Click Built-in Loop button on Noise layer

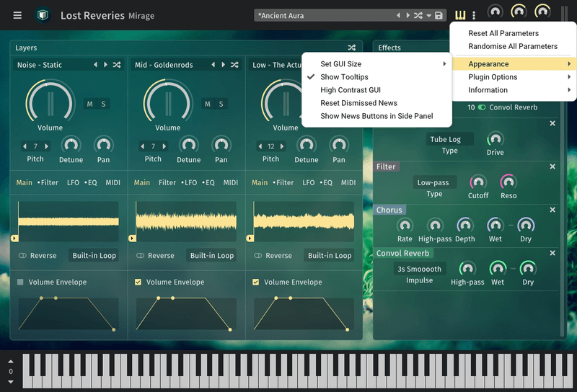click(x=94, y=255)
